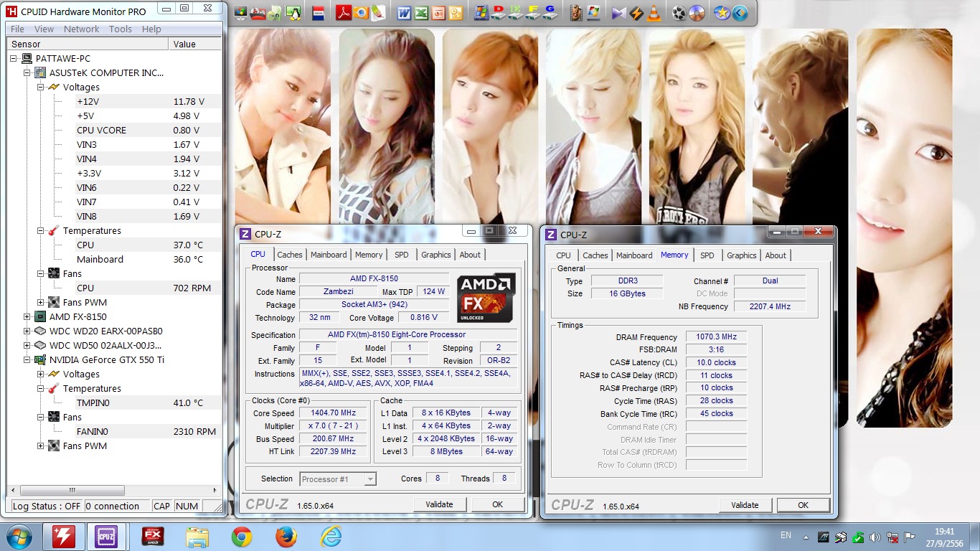Click the HWMonitor horizontal scrollbar
Image resolution: width=980 pixels, height=551 pixels.
click(x=114, y=490)
